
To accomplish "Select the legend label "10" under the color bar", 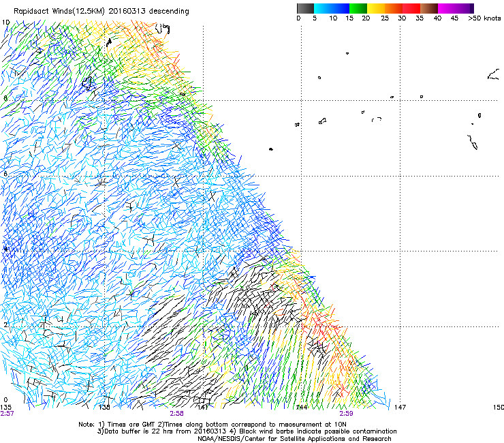I will click(333, 18).
